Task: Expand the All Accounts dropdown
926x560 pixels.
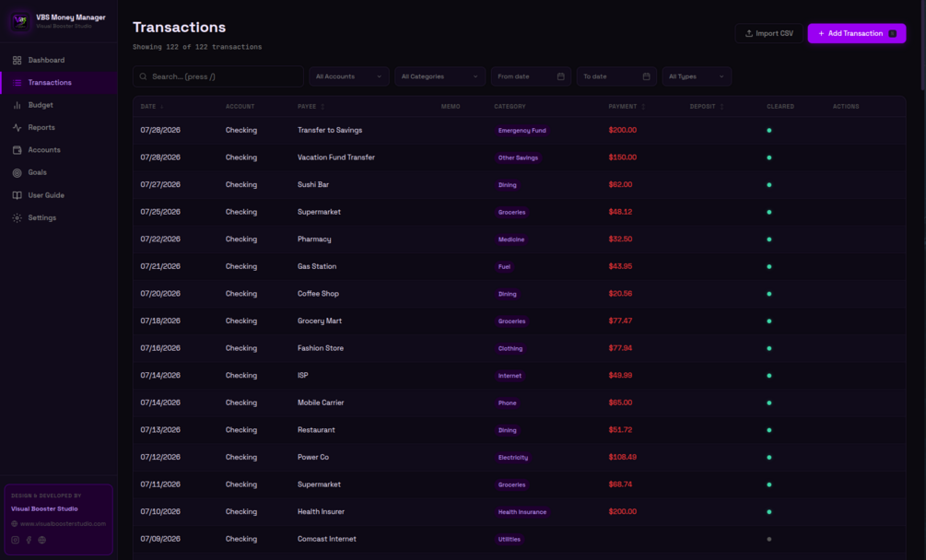Action: [x=349, y=76]
